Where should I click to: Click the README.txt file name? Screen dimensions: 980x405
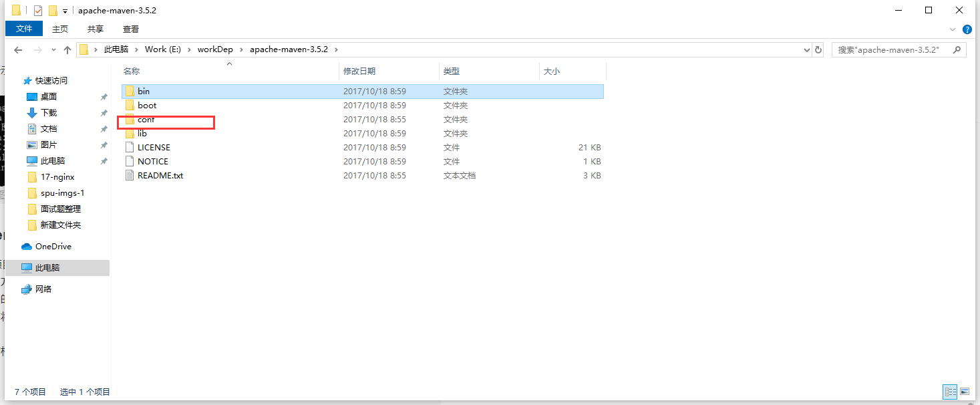160,176
